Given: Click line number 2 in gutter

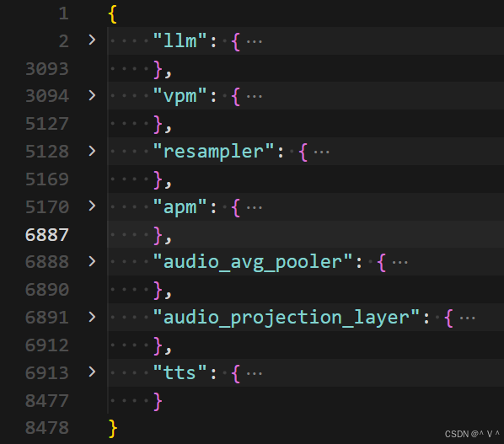Looking at the screenshot, I should 64,41.
